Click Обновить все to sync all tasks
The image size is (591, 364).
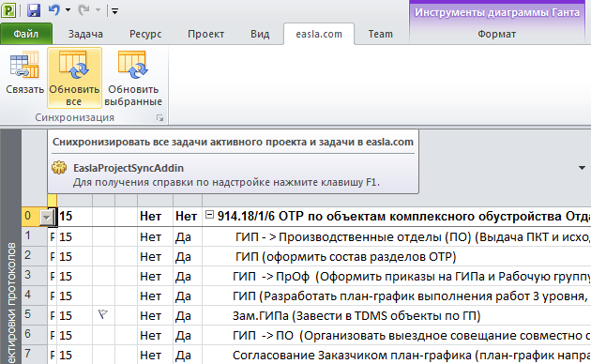point(74,78)
